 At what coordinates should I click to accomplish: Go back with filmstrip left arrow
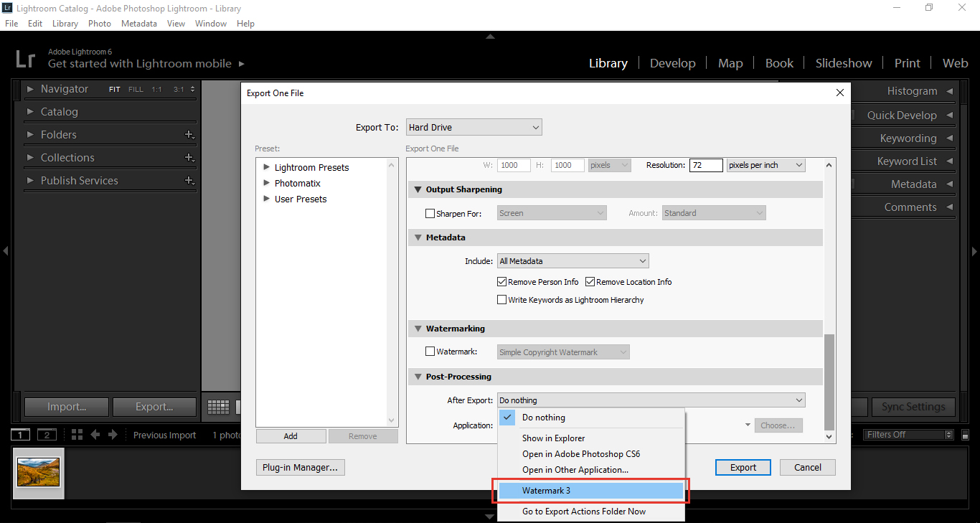coord(95,435)
